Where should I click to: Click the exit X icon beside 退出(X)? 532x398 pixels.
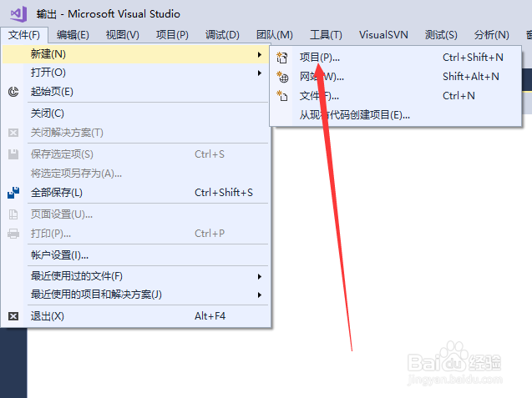(13, 316)
